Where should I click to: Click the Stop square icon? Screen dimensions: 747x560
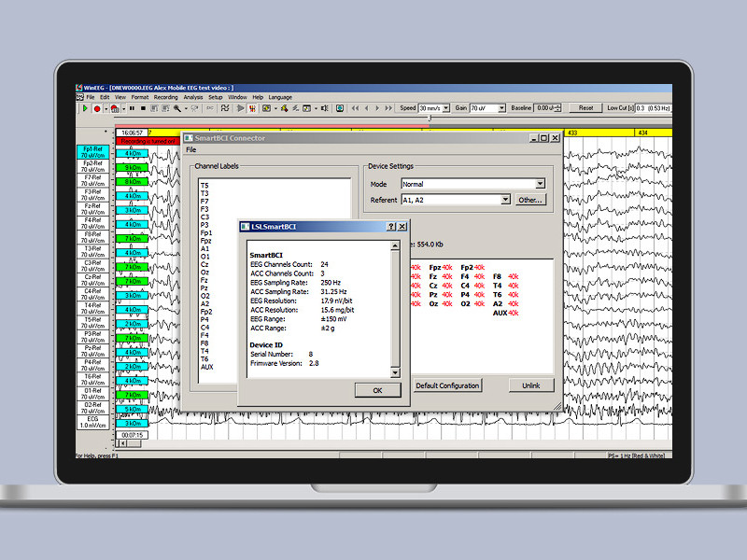(142, 108)
